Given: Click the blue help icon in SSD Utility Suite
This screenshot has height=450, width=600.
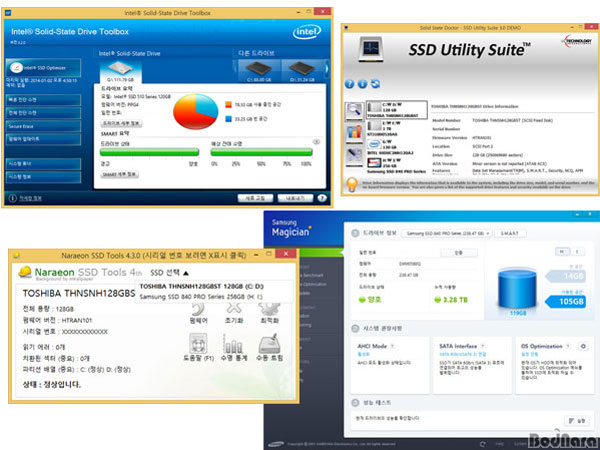Looking at the screenshot, I should click(349, 84).
